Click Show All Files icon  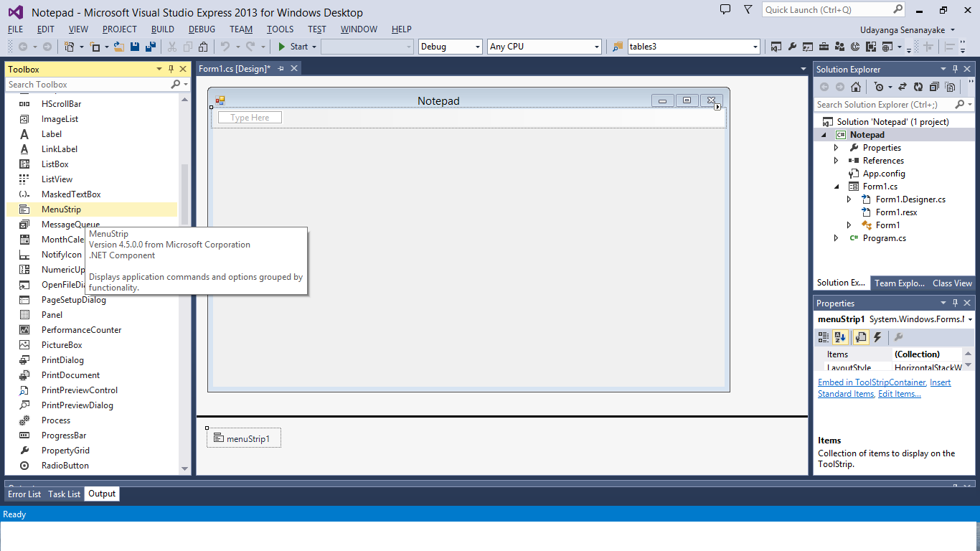click(950, 87)
